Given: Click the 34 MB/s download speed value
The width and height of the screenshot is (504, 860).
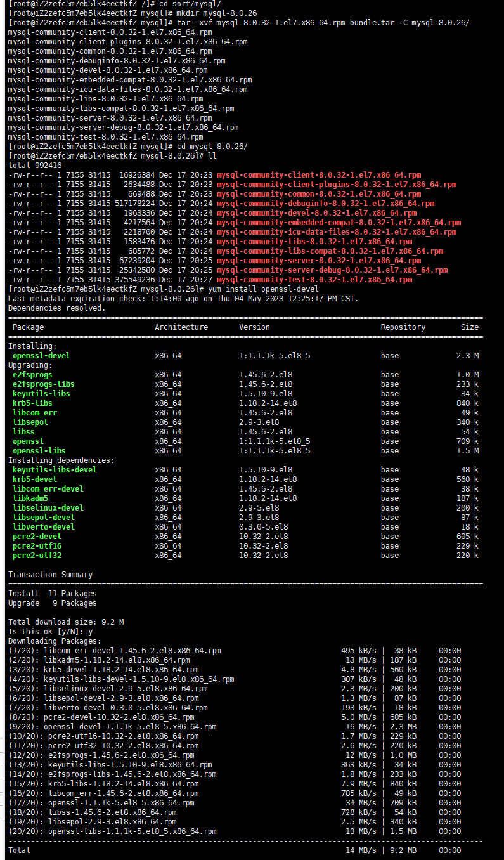Looking at the screenshot, I should click(x=361, y=803).
